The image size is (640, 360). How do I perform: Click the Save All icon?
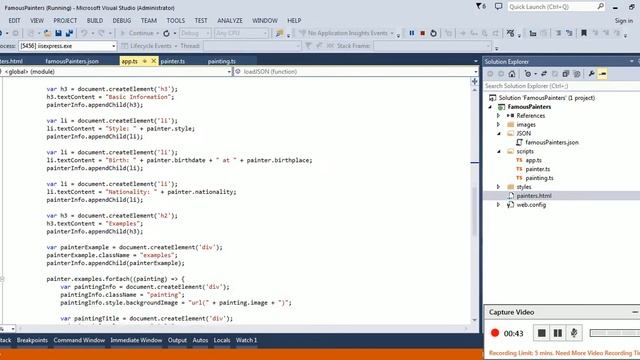tap(69, 33)
